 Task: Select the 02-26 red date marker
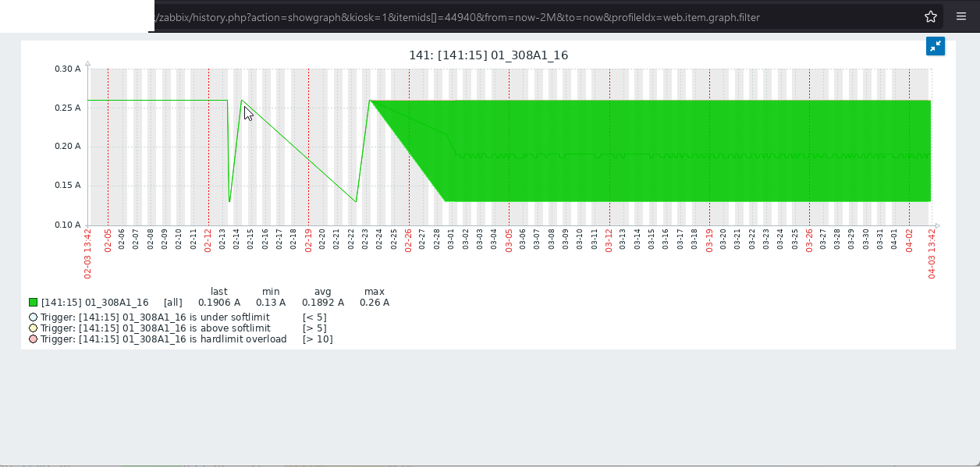(408, 239)
